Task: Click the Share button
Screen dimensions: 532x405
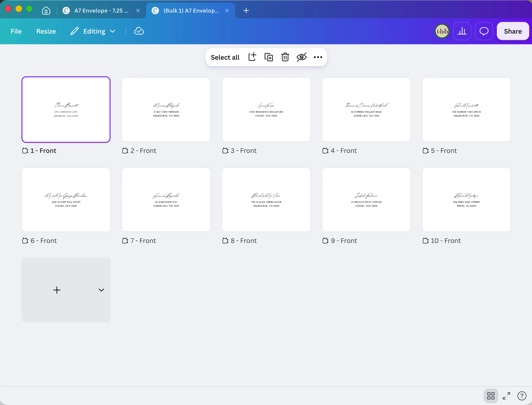Action: coord(513,31)
